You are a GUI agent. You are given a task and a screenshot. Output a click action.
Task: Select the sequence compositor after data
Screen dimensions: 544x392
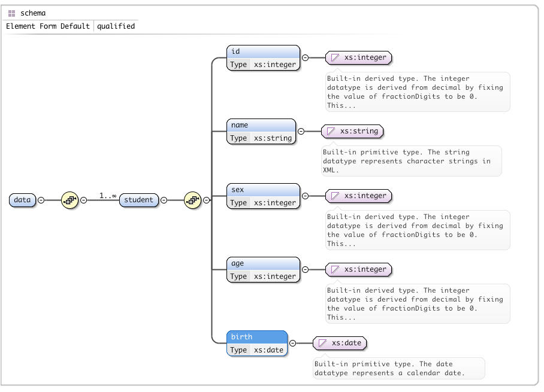point(69,200)
